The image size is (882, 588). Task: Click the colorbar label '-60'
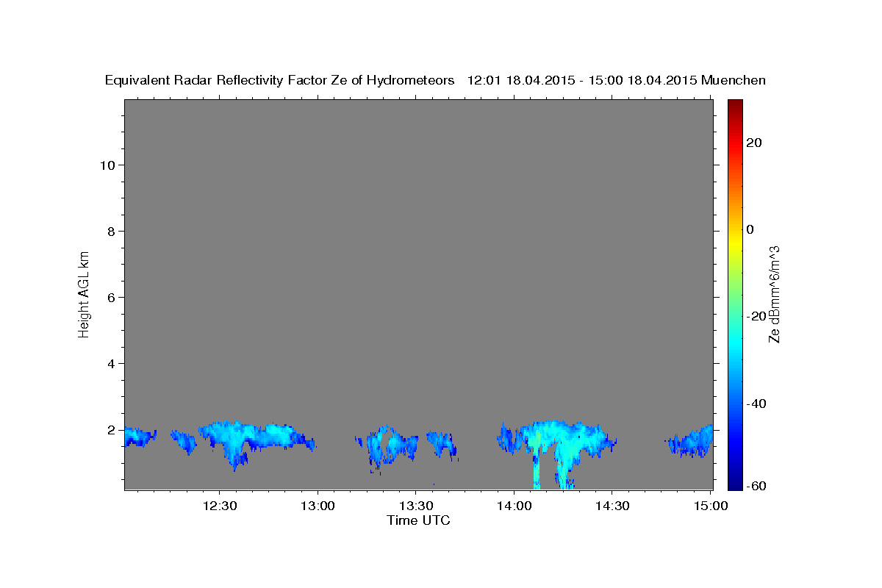(757, 486)
